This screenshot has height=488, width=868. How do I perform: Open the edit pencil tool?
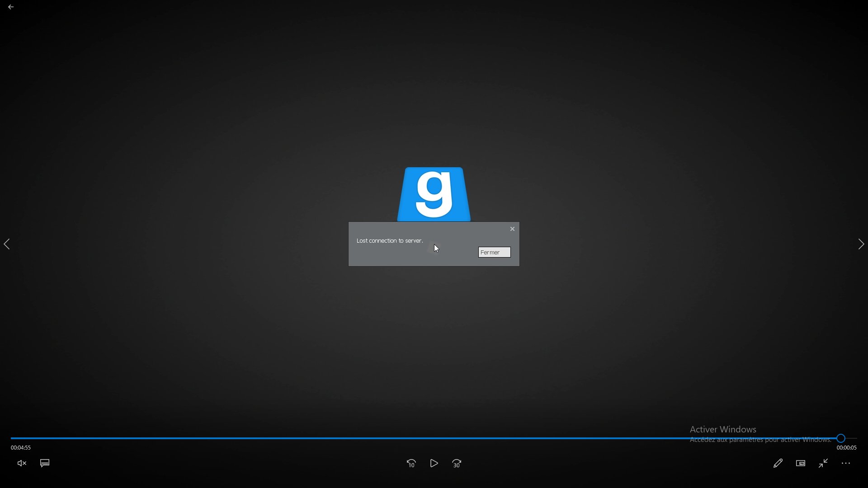coord(778,464)
